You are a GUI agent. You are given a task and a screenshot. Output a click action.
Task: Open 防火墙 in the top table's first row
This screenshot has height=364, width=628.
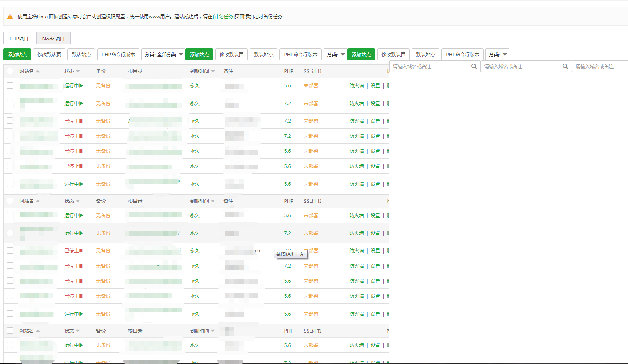(x=356, y=85)
